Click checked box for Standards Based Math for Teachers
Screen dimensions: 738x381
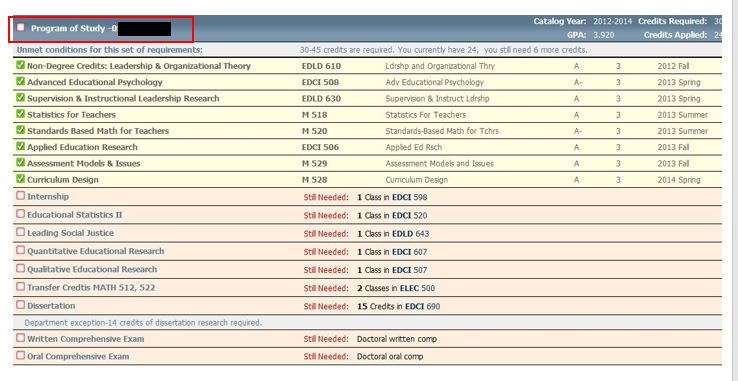click(20, 130)
